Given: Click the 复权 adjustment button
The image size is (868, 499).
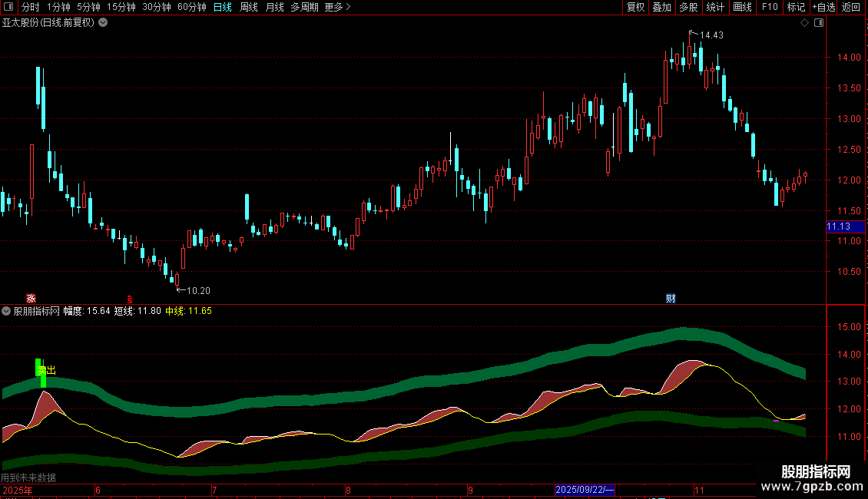Looking at the screenshot, I should pos(635,7).
